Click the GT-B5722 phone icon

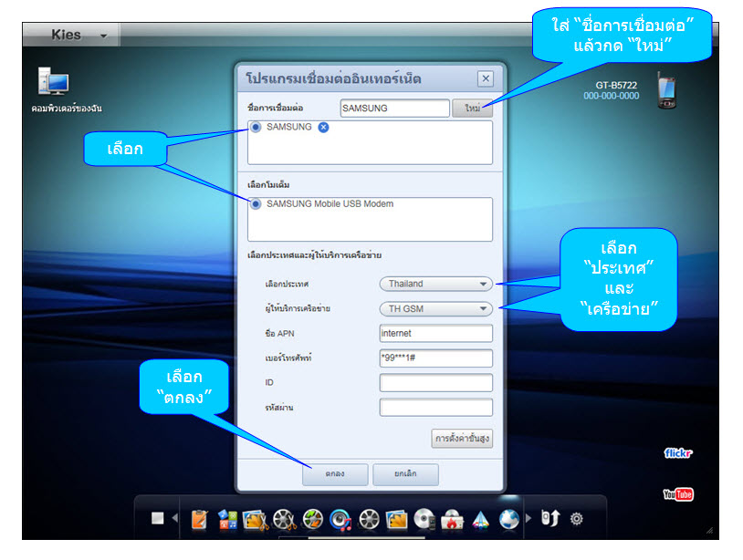tap(666, 90)
